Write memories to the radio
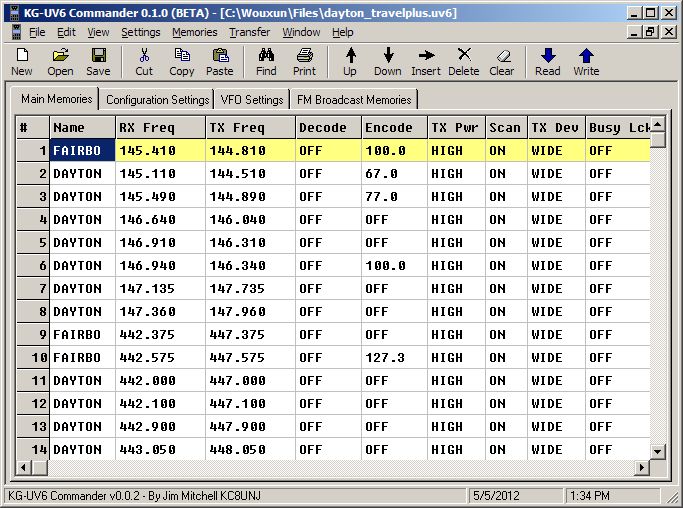 click(x=586, y=61)
